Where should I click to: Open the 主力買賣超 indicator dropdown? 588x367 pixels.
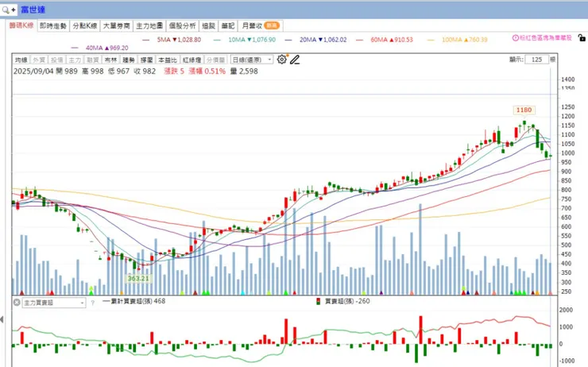[x=54, y=303]
